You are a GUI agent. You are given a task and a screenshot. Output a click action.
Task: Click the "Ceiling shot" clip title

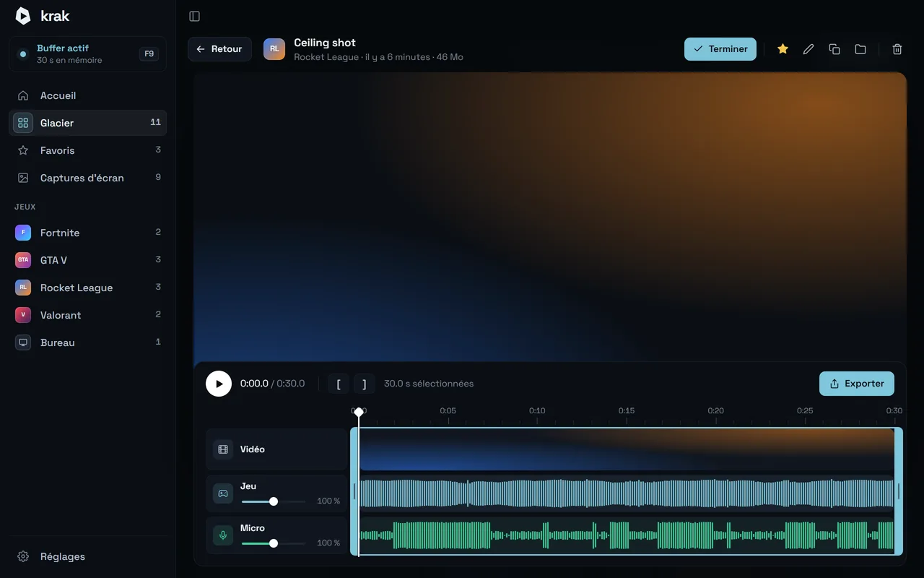pos(325,43)
